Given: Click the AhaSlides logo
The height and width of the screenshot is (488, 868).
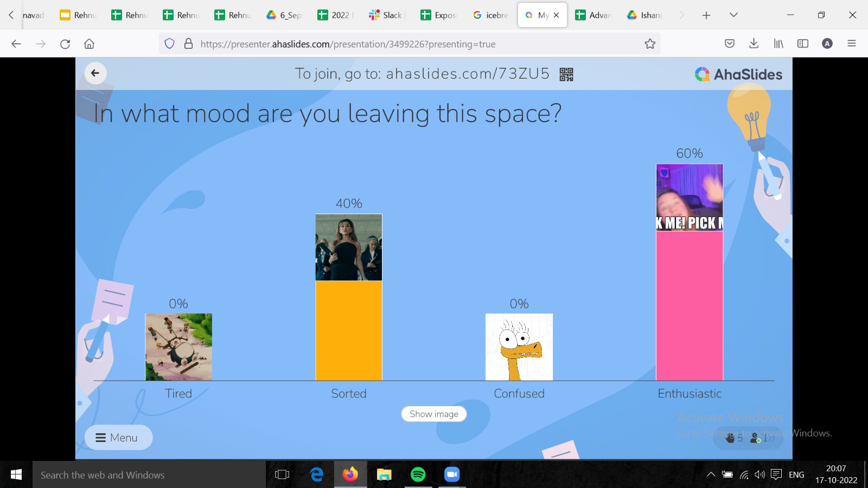Looking at the screenshot, I should [x=738, y=74].
